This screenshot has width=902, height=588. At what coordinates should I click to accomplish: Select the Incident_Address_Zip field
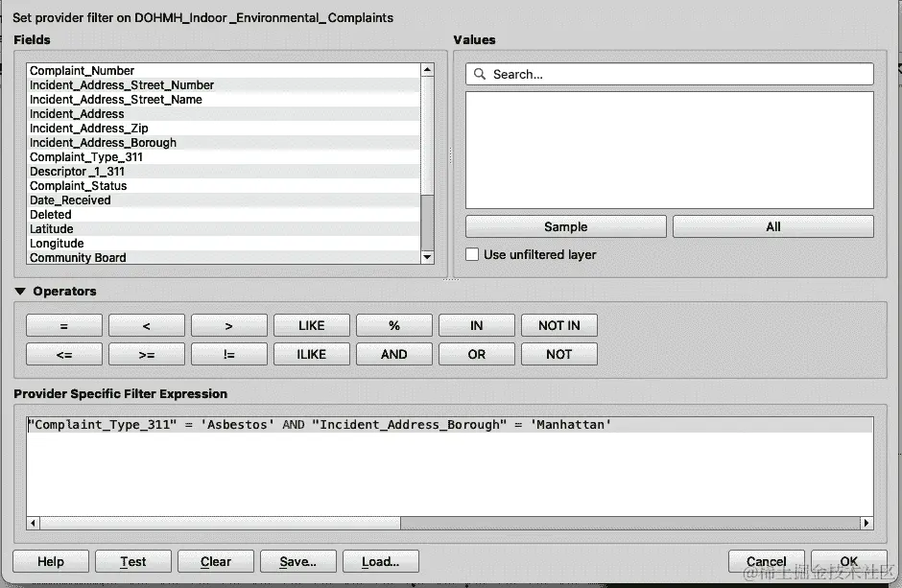pos(224,128)
